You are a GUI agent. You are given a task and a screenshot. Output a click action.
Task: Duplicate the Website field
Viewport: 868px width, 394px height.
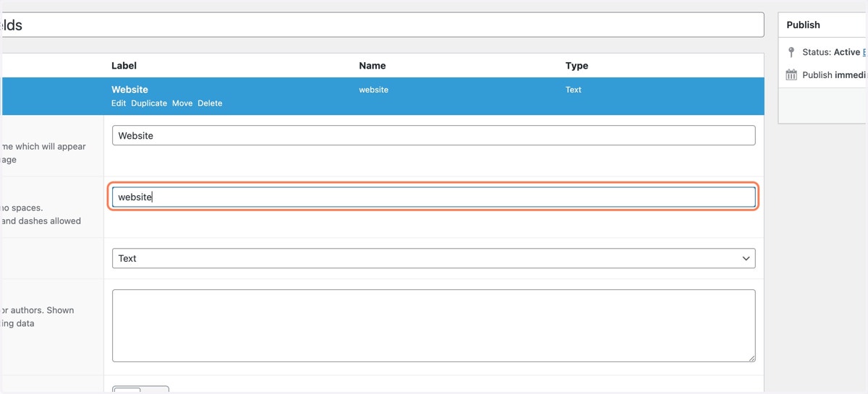point(149,103)
